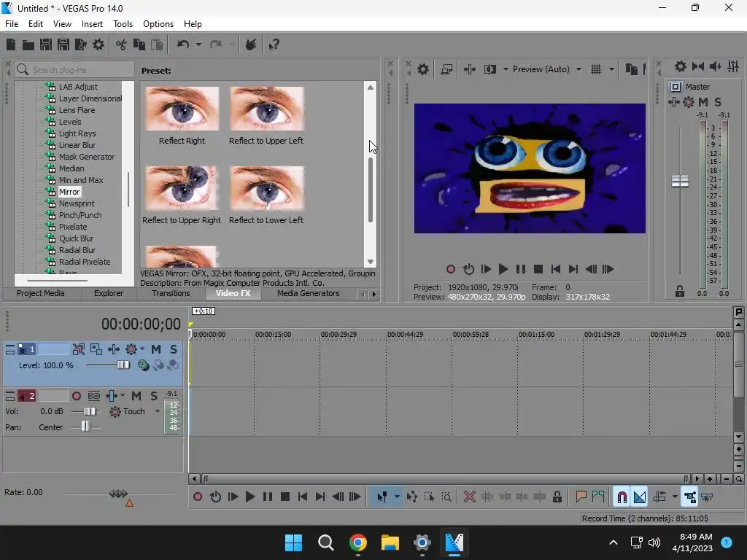The height and width of the screenshot is (560, 747).
Task: Switch to Transitions tab
Action: (171, 293)
